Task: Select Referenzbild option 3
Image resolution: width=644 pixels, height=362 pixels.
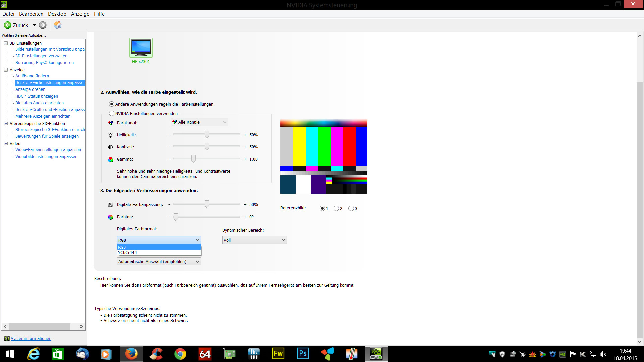Action: pyautogui.click(x=351, y=208)
